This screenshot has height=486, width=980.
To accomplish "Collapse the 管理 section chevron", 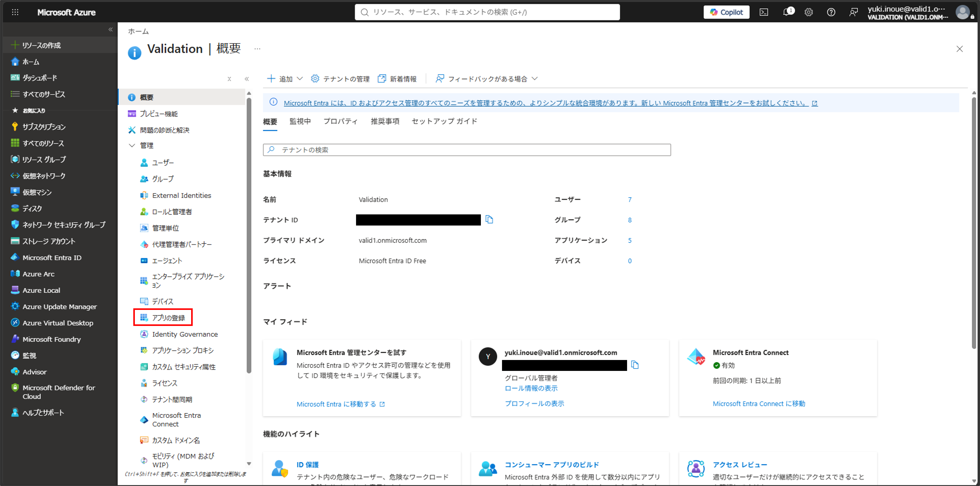I will pos(132,145).
